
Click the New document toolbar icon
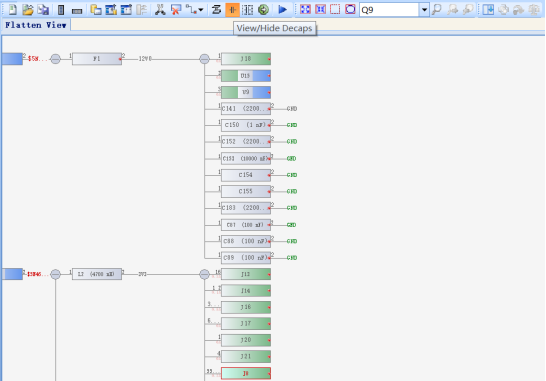click(x=13, y=9)
